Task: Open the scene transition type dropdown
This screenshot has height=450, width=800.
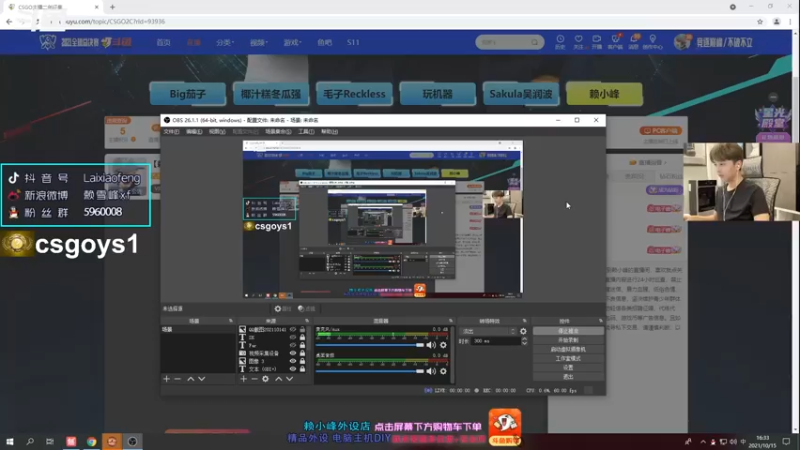Action: [x=488, y=331]
